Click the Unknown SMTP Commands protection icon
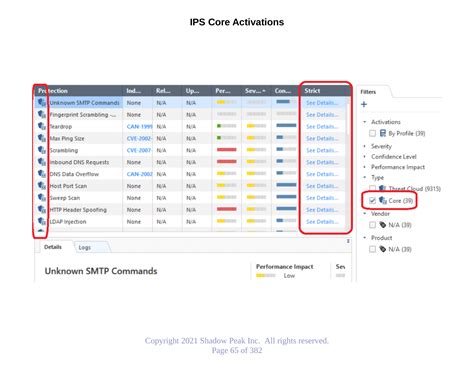The width and height of the screenshot is (474, 365). point(42,102)
